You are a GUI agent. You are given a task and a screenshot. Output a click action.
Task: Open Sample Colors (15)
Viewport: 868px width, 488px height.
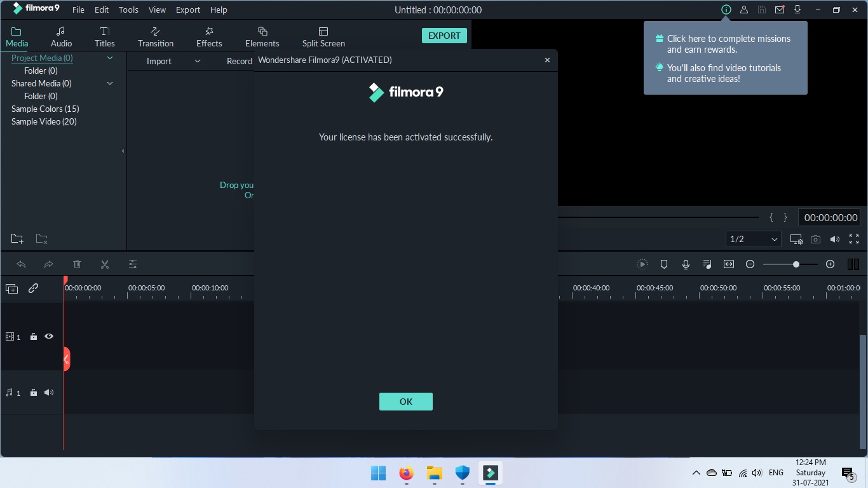click(45, 109)
